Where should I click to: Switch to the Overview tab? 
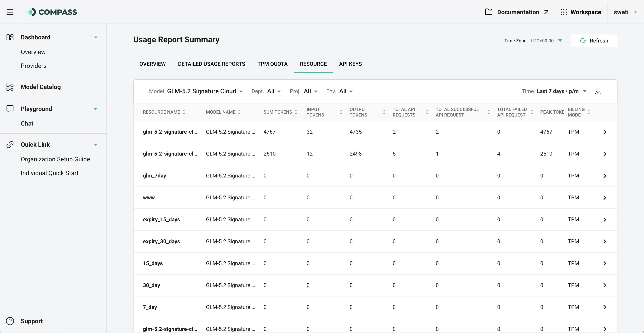[153, 64]
